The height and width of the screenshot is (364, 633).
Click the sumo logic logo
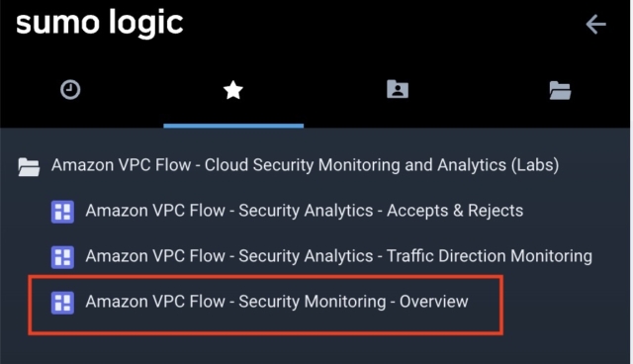[99, 23]
